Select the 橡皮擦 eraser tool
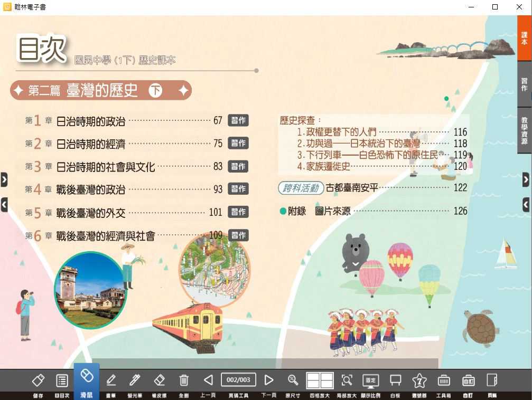Image resolution: width=532 pixels, height=400 pixels. (x=159, y=380)
